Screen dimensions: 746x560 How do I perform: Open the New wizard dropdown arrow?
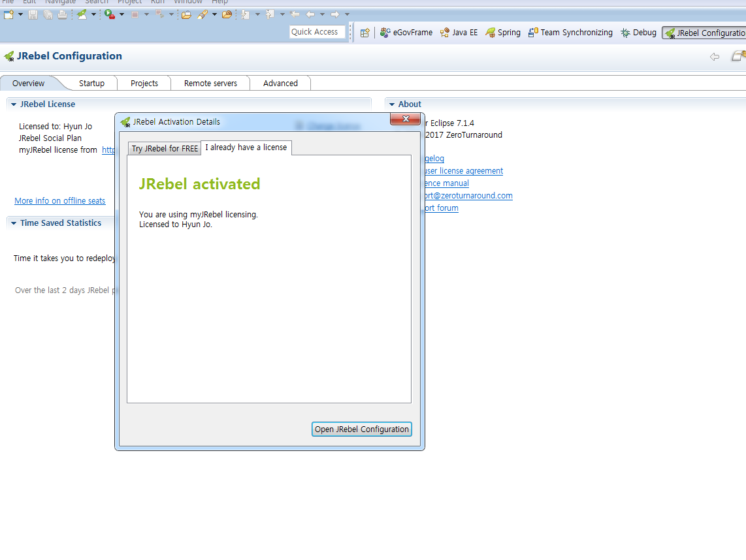20,15
